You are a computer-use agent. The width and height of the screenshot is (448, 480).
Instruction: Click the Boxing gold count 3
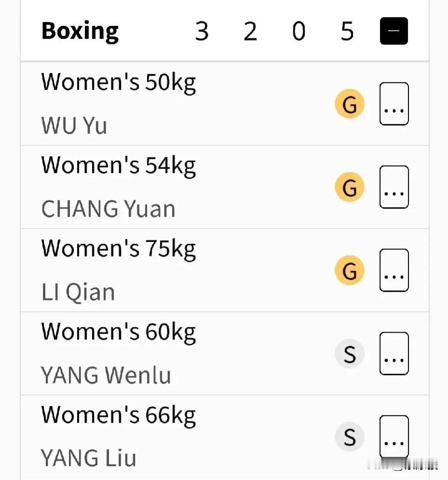(202, 31)
